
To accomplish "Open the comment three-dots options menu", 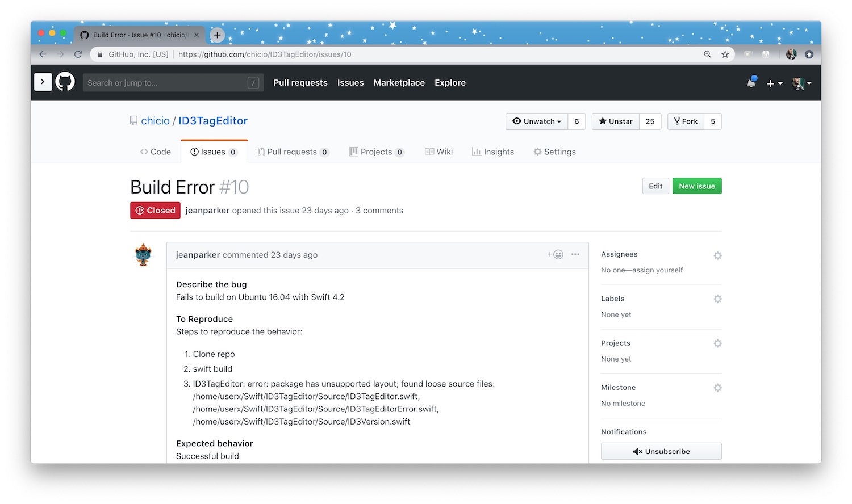I will [x=575, y=254].
